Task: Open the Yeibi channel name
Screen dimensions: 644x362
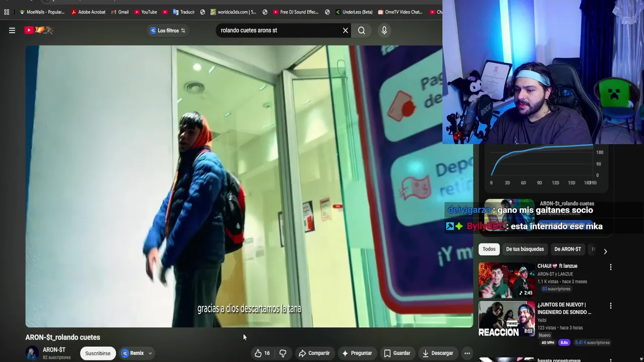Action: coord(542,320)
